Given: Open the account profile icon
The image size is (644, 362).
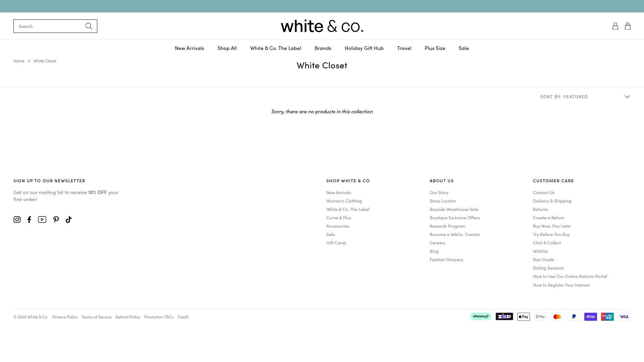Looking at the screenshot, I should 615,26.
